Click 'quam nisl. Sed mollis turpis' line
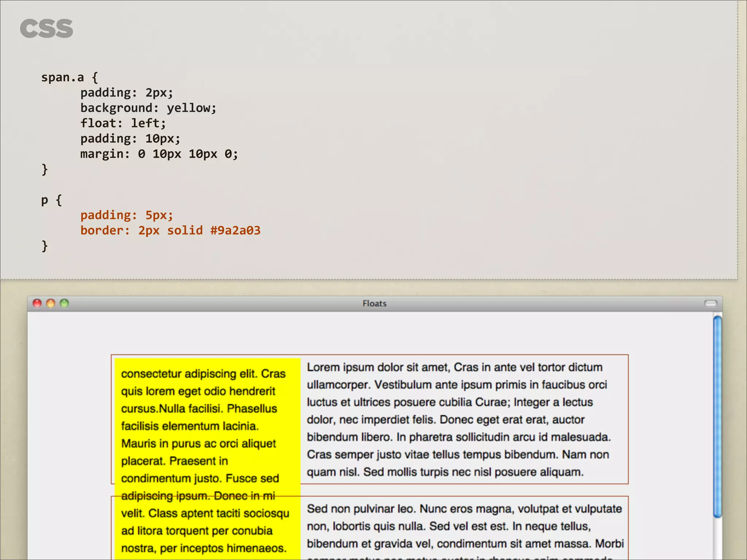The height and width of the screenshot is (560, 747). click(445, 472)
